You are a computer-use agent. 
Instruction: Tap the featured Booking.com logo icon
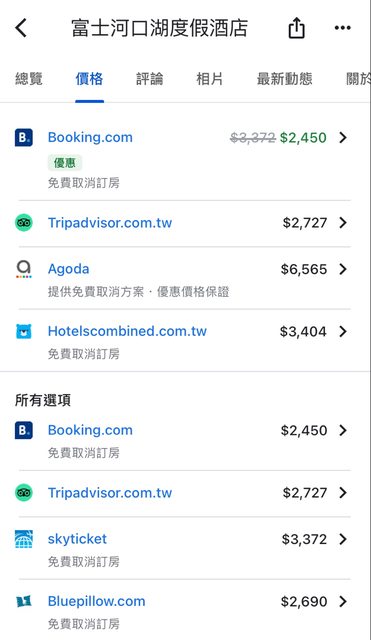[24, 138]
